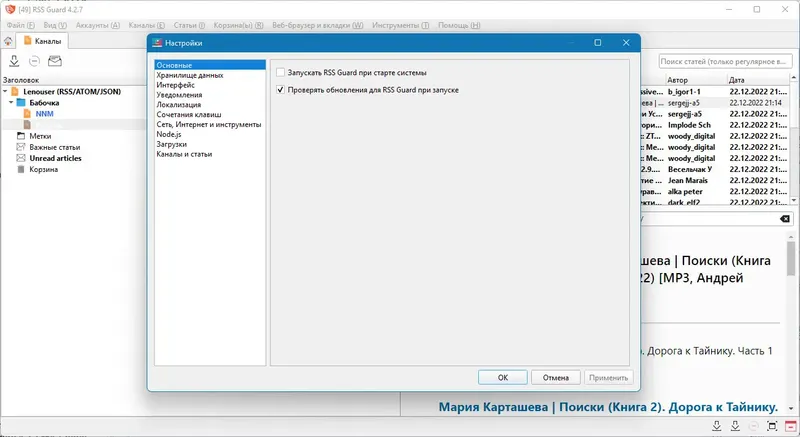Click the blue Бабочка folder icon

pyautogui.click(x=21, y=102)
